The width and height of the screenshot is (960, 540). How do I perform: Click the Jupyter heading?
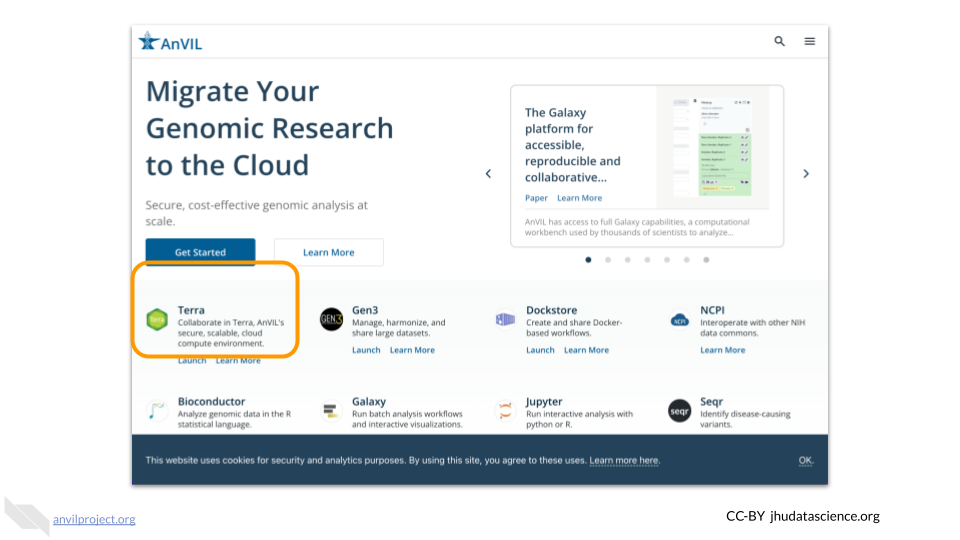544,401
